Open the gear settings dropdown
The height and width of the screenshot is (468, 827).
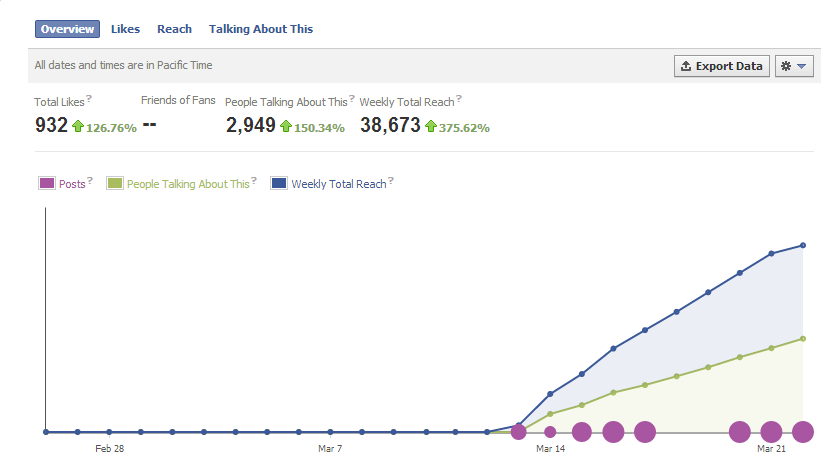tap(794, 66)
